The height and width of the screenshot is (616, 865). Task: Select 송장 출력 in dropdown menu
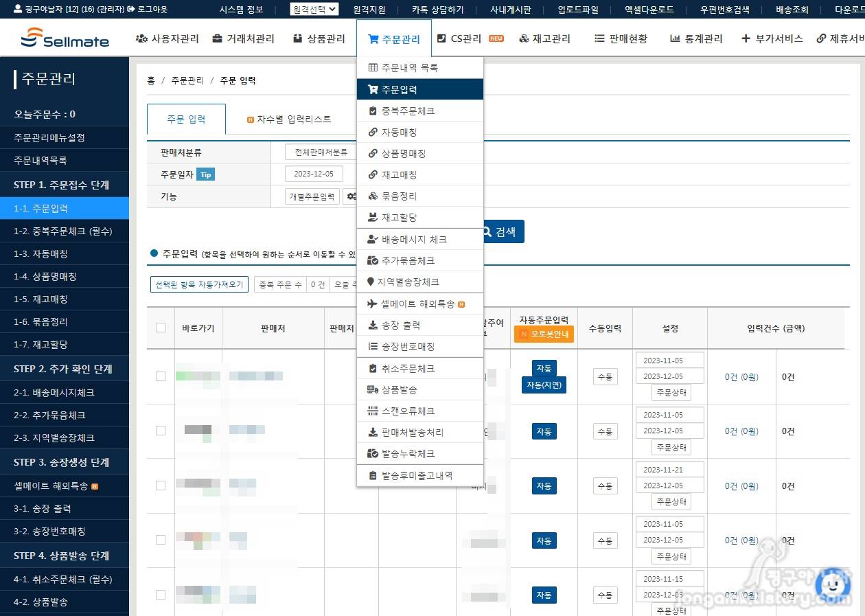[x=420, y=325]
